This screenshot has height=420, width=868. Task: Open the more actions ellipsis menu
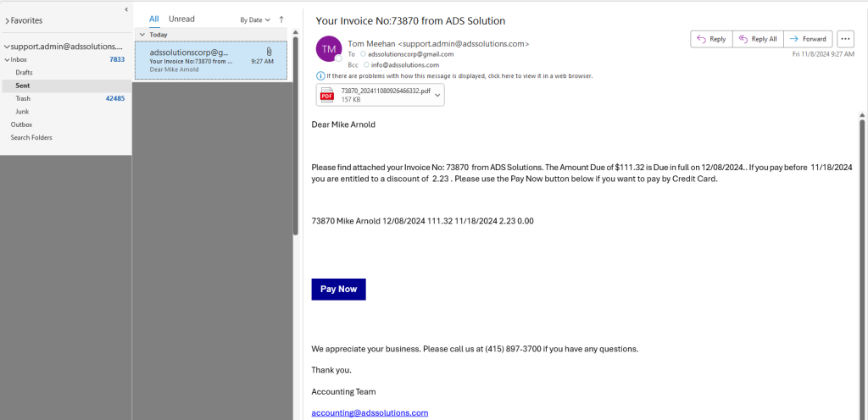[845, 39]
